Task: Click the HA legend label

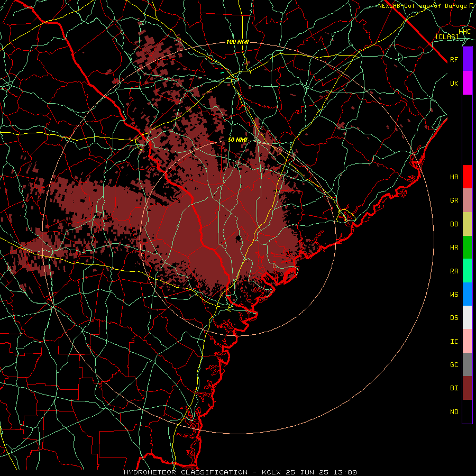Action: [x=454, y=177]
